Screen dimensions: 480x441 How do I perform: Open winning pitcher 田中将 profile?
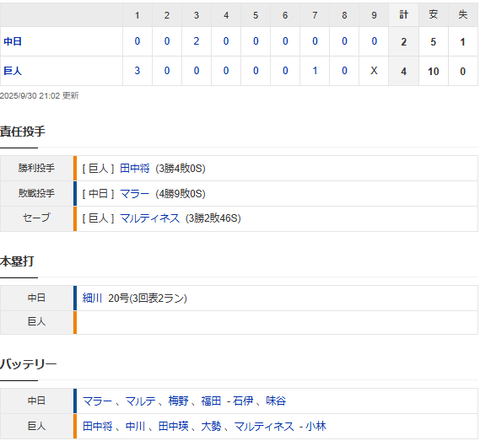pos(135,168)
